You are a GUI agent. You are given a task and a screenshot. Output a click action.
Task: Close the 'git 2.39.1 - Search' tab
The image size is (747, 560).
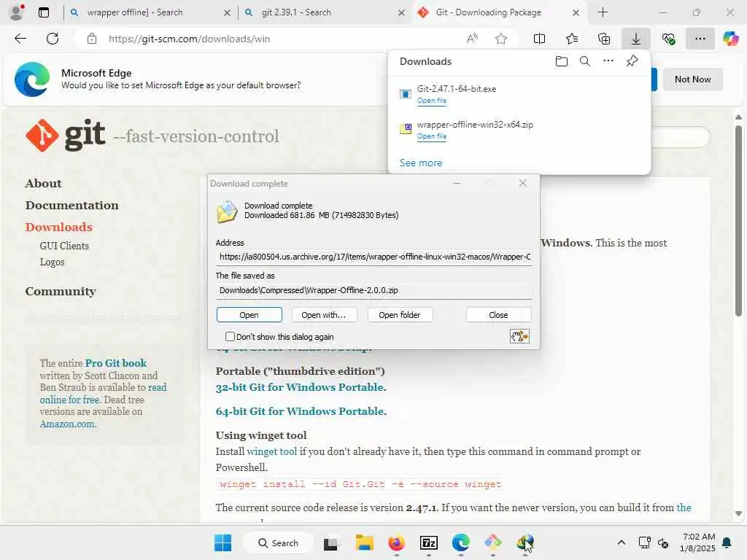click(402, 13)
